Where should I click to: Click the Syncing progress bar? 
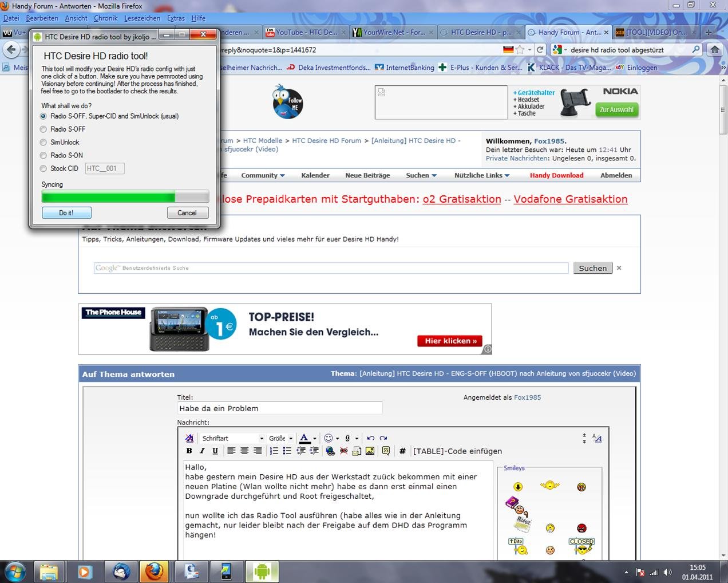(125, 197)
